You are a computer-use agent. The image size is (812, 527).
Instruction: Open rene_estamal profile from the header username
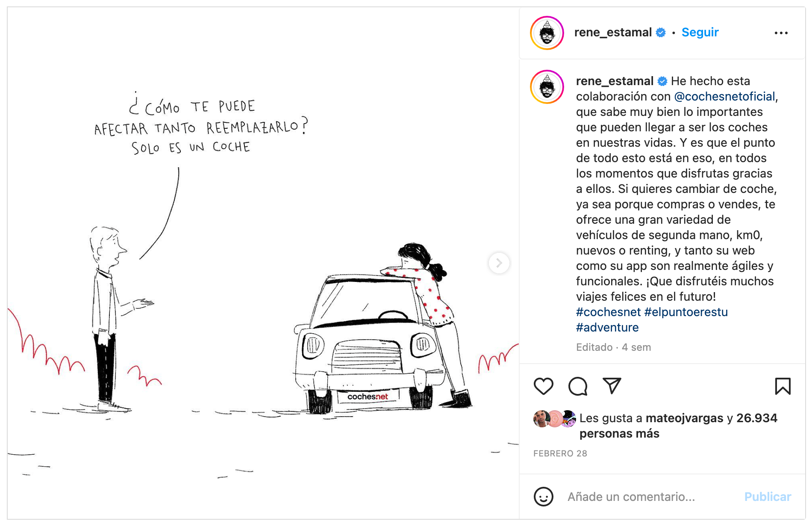pos(613,33)
